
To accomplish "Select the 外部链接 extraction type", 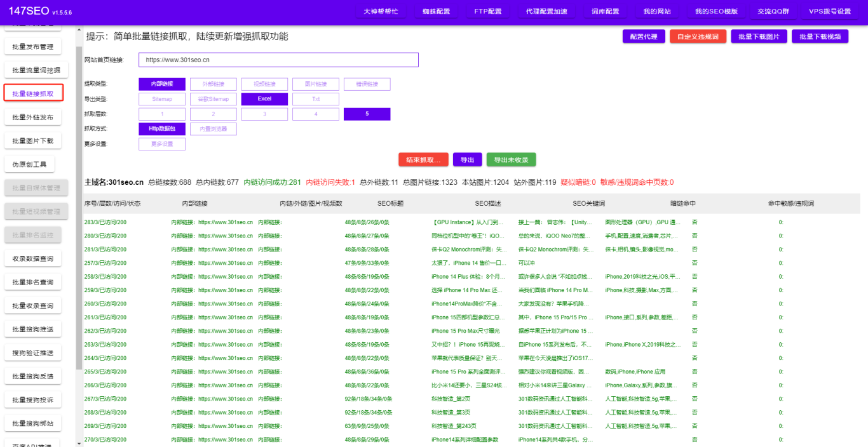I will (x=214, y=84).
